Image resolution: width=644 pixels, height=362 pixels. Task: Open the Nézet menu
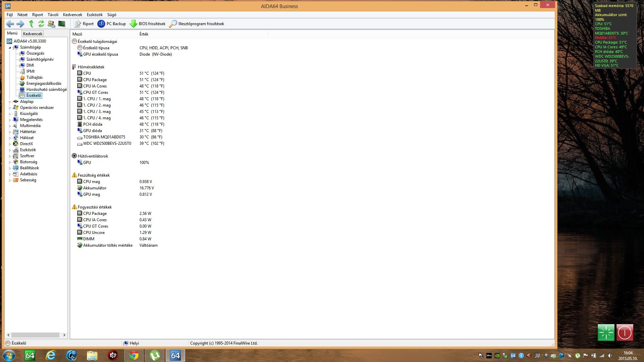[x=22, y=15]
